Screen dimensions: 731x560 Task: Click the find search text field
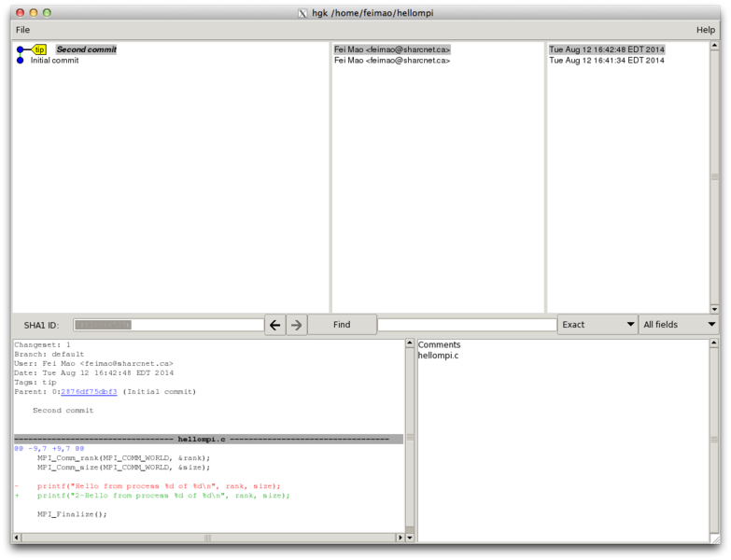click(x=466, y=325)
